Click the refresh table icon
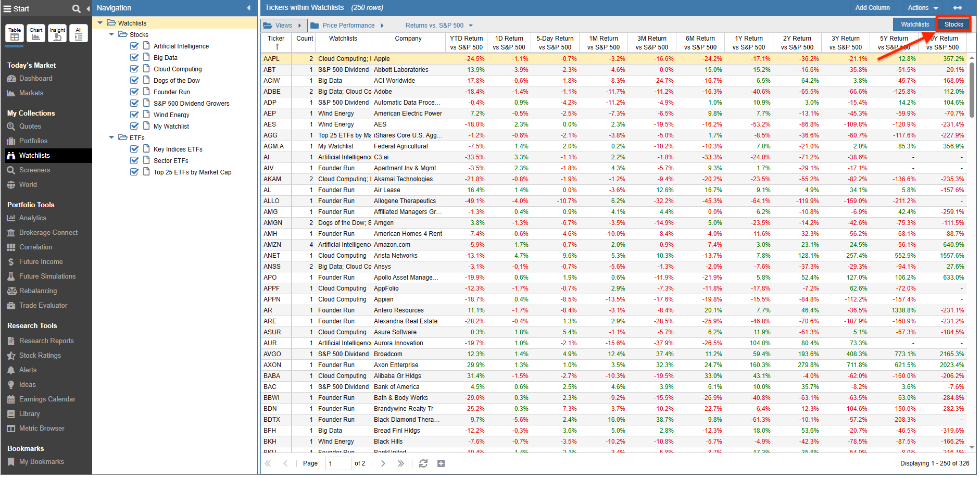This screenshot has height=478, width=980. [423, 463]
